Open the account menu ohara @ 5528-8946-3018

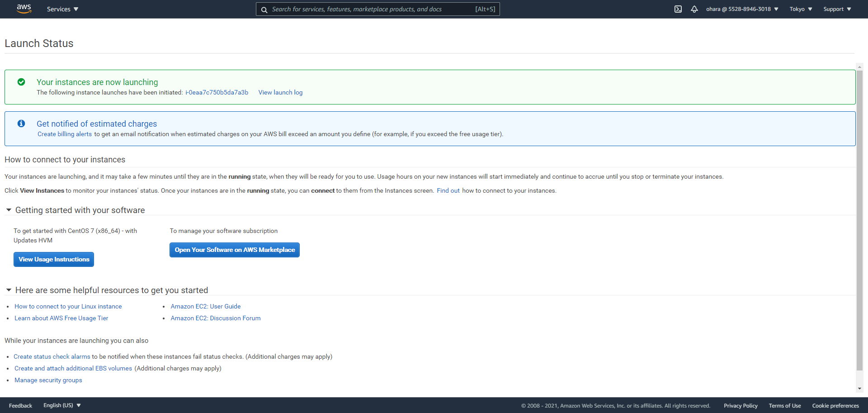click(x=742, y=9)
